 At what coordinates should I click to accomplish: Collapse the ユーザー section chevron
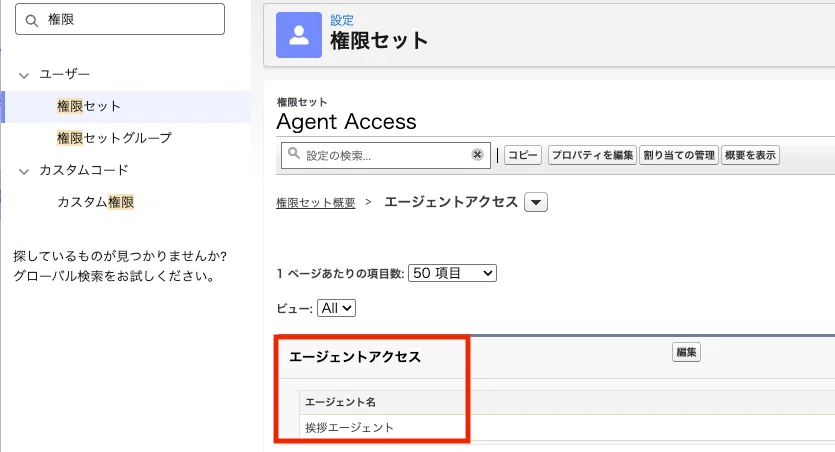tap(24, 75)
